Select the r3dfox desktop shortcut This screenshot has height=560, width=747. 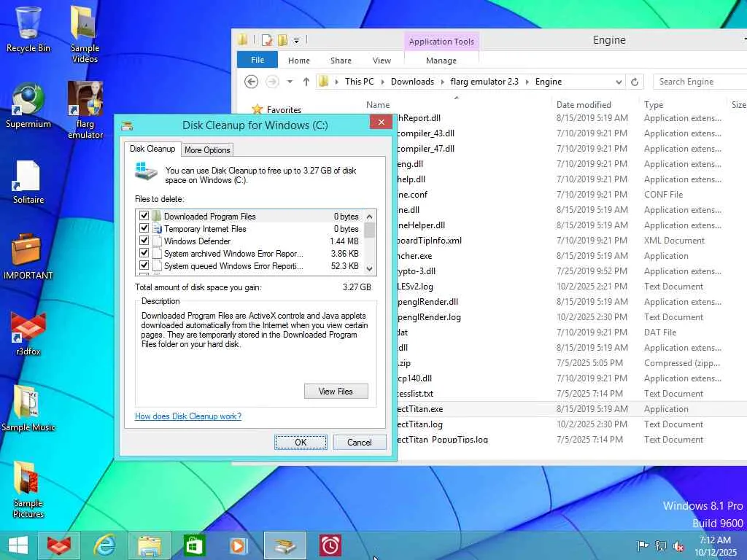click(x=28, y=332)
